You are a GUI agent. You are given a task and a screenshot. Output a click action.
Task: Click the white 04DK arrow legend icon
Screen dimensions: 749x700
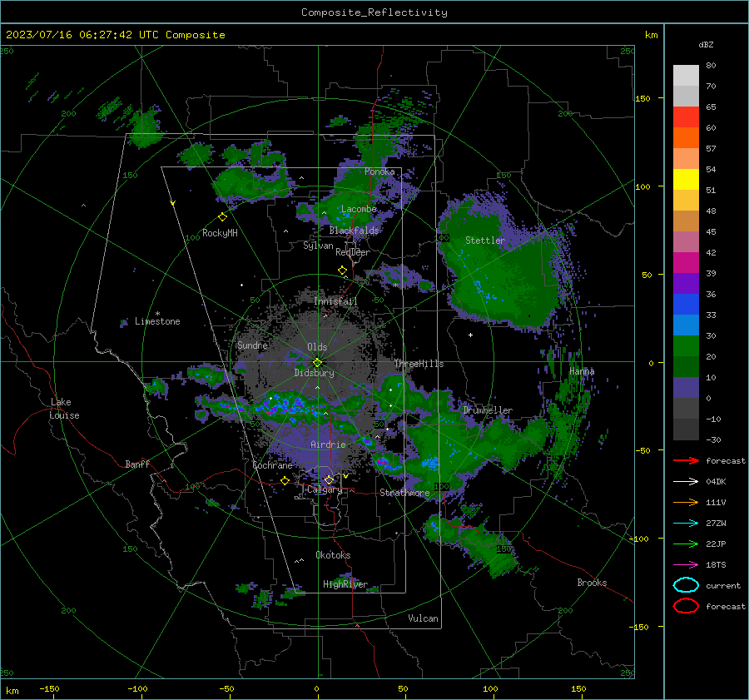(686, 481)
